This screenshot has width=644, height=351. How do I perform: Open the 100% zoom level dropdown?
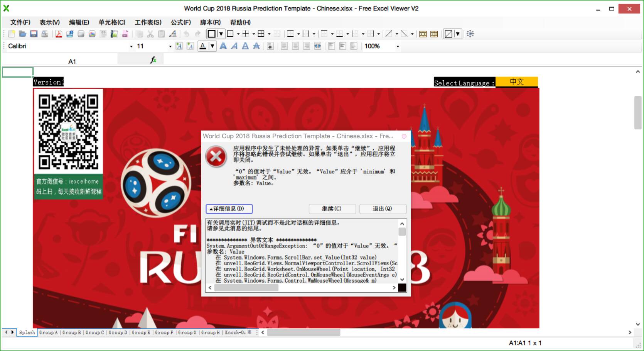398,46
